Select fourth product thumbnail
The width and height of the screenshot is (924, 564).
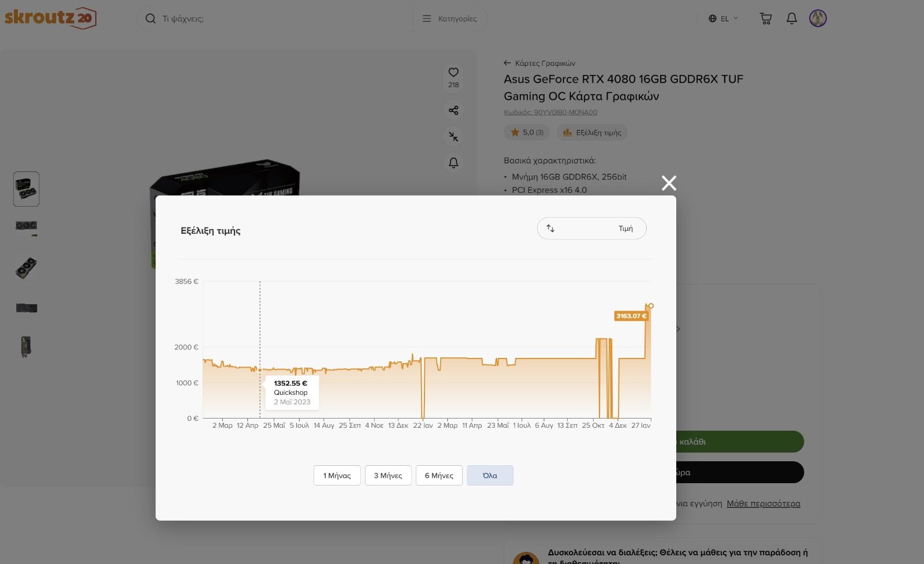(x=27, y=308)
